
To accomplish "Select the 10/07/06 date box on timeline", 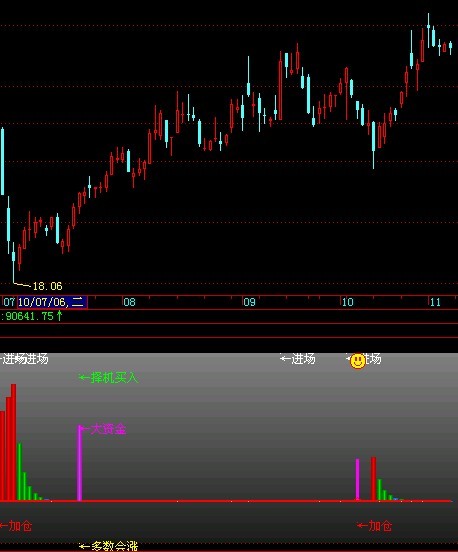I will 52,302.
